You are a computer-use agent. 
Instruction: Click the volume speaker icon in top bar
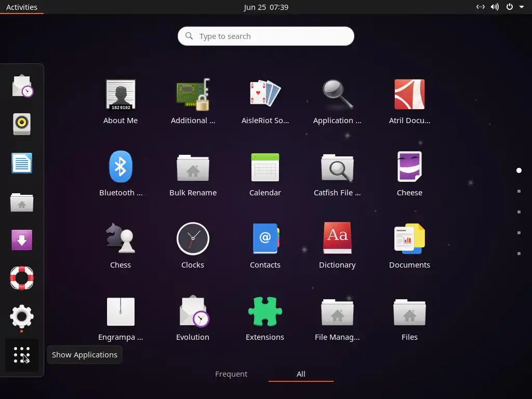495,7
